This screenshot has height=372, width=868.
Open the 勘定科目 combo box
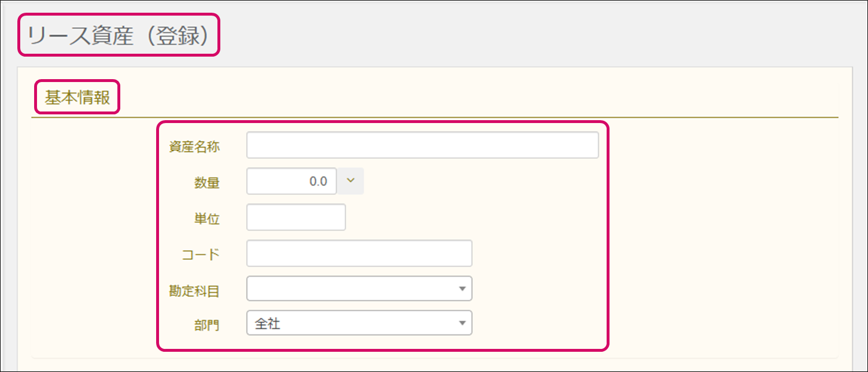[353, 289]
